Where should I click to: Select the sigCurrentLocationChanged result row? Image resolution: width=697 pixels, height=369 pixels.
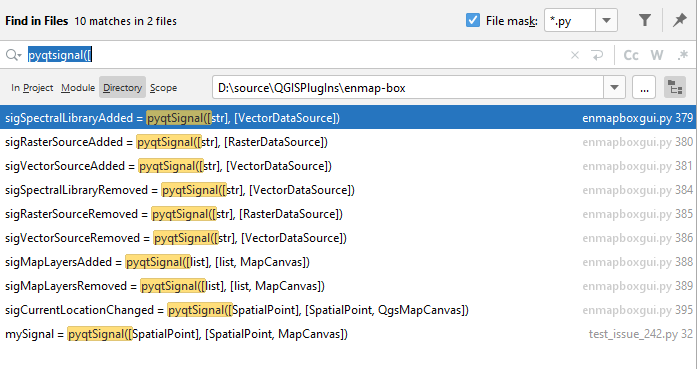(x=348, y=310)
